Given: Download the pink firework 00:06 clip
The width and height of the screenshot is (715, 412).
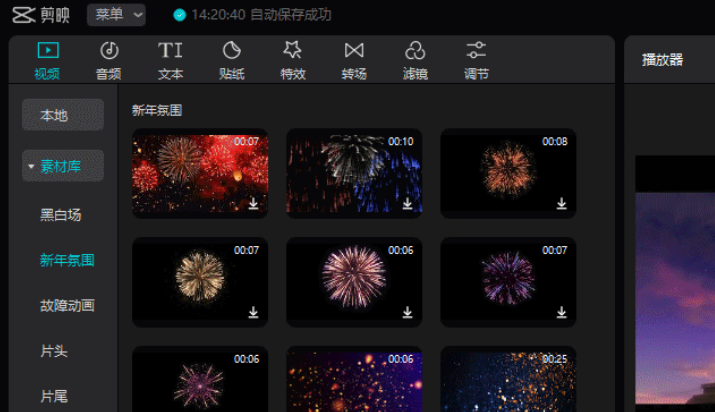Looking at the screenshot, I should [408, 312].
